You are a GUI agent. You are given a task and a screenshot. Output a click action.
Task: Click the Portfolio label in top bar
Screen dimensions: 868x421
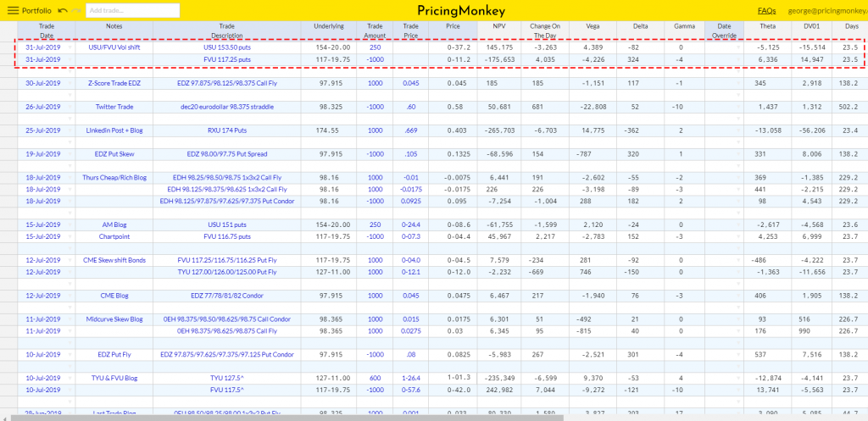pos(37,10)
